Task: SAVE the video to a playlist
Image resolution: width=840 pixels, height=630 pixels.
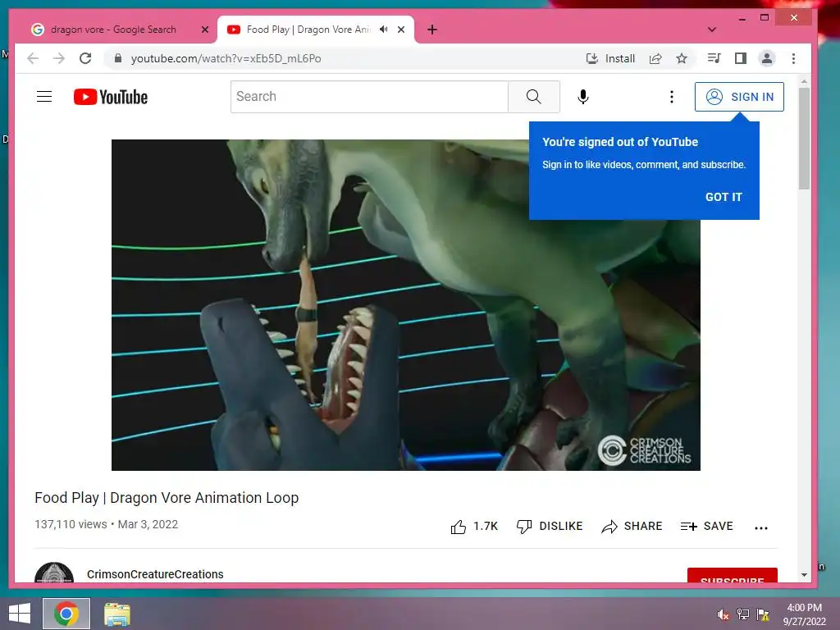Action: click(x=706, y=527)
